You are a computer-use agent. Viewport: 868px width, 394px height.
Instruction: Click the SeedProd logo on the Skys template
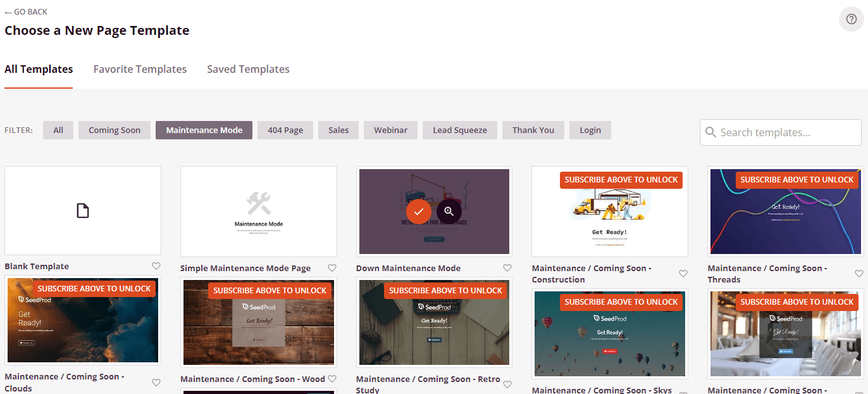click(x=609, y=317)
